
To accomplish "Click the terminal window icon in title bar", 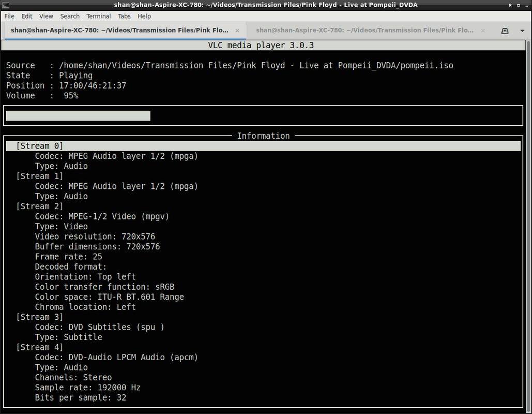I will [x=5, y=5].
